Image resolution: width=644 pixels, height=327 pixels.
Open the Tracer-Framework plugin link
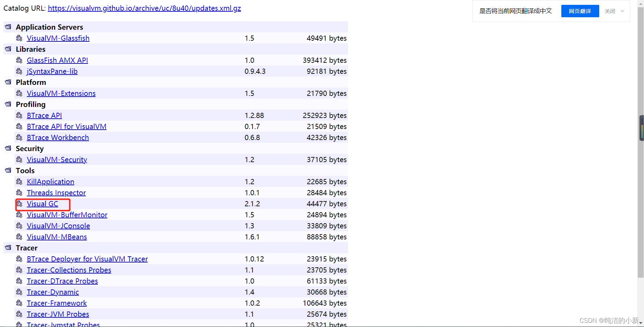click(x=57, y=303)
